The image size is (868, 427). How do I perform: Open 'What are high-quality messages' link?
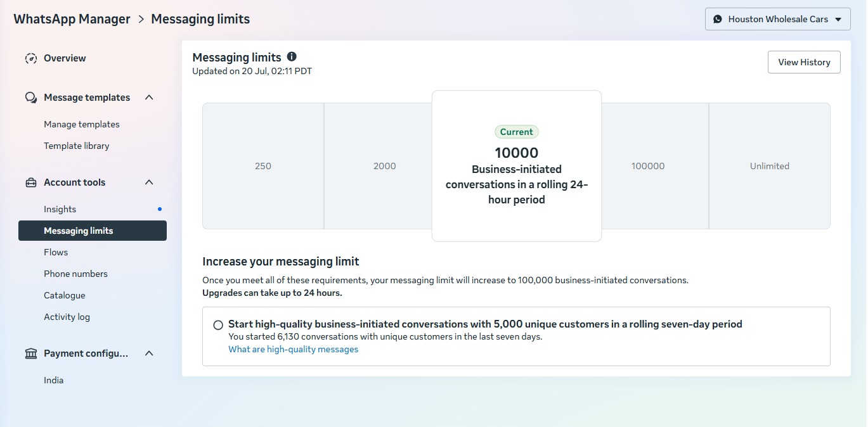pyautogui.click(x=294, y=349)
